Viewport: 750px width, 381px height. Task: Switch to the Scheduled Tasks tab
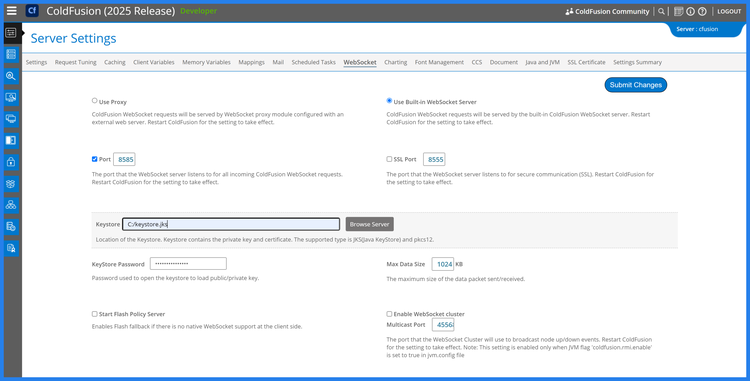pos(314,62)
